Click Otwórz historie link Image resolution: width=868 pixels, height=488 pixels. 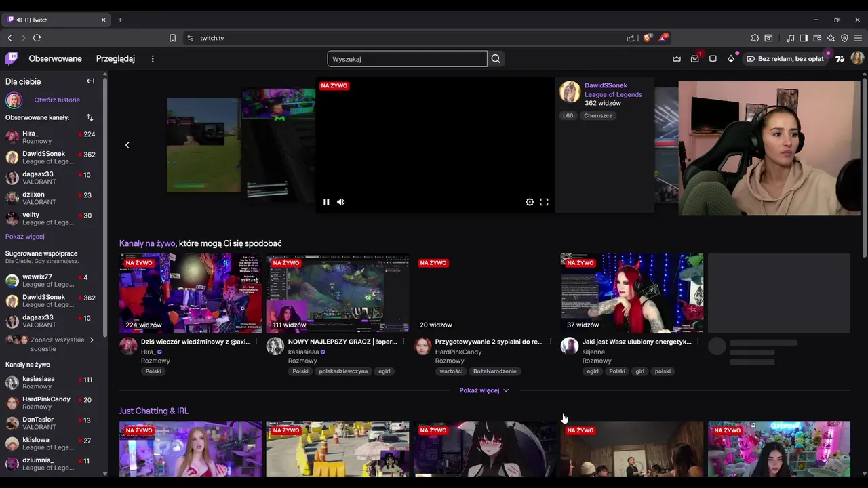pos(57,100)
